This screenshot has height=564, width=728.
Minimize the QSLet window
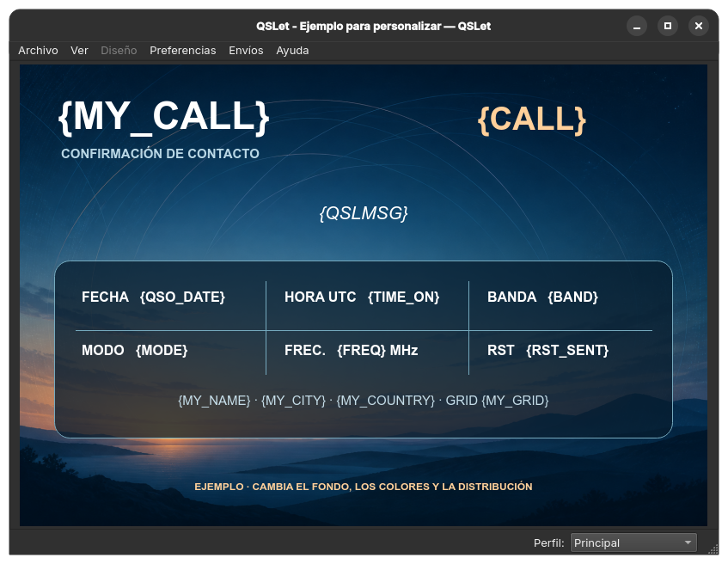637,26
